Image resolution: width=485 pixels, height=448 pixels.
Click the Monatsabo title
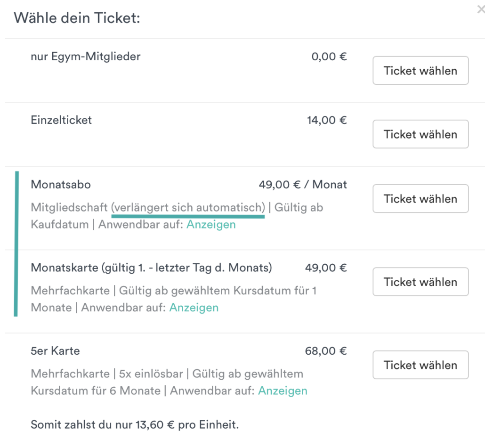point(61,185)
